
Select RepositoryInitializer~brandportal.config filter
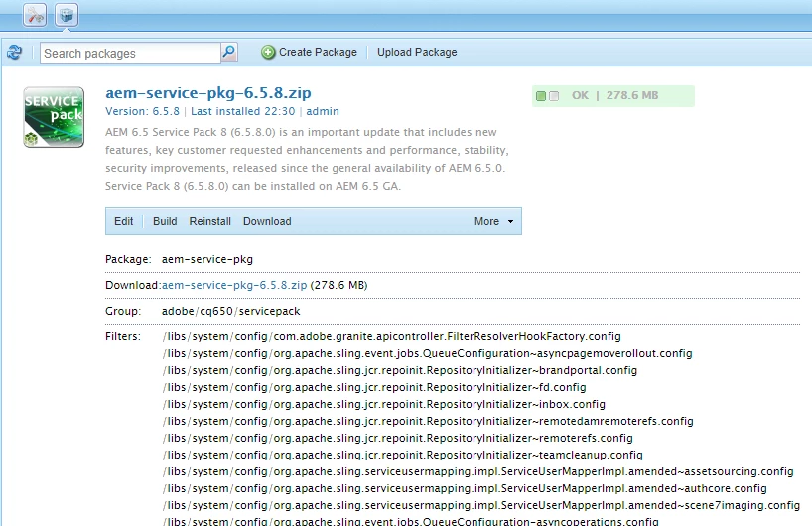pos(400,371)
